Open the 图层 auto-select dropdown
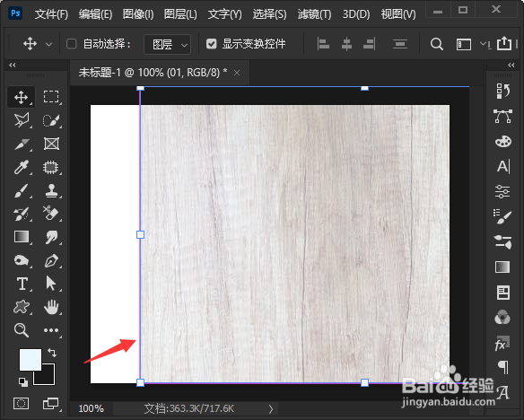The height and width of the screenshot is (420, 524). click(167, 44)
